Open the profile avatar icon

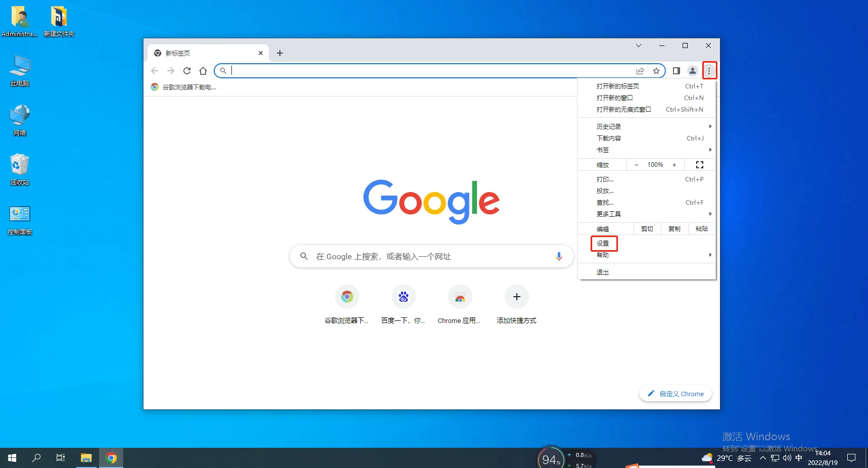693,71
